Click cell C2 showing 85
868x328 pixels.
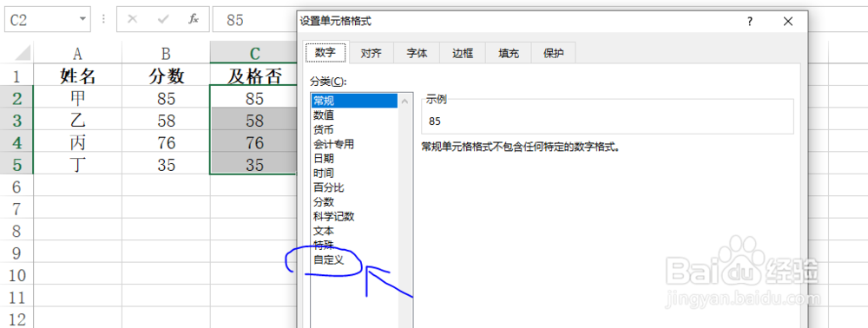pos(253,98)
